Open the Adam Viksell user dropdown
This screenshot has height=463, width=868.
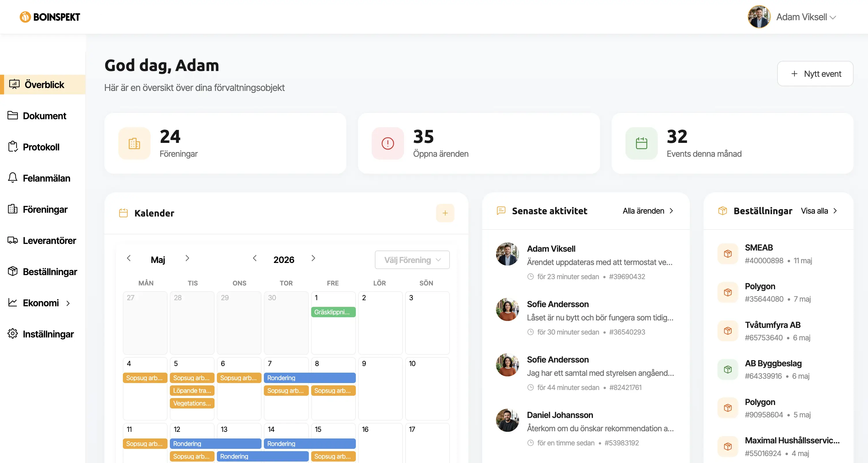[x=806, y=17]
